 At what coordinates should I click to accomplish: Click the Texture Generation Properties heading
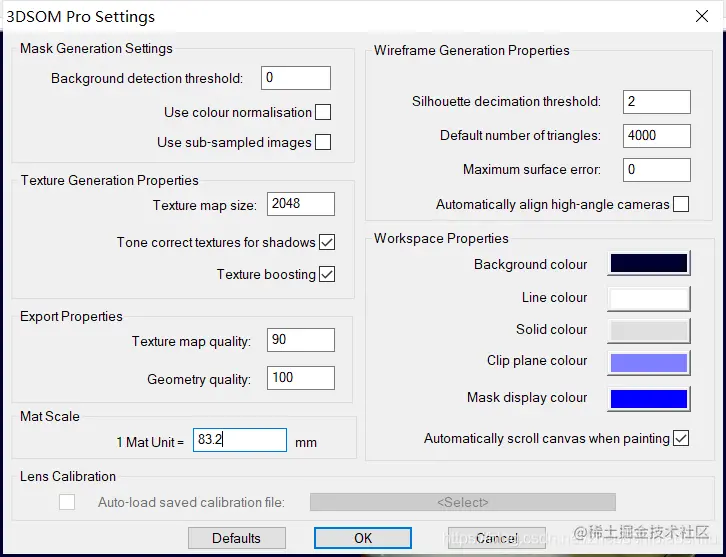109,180
